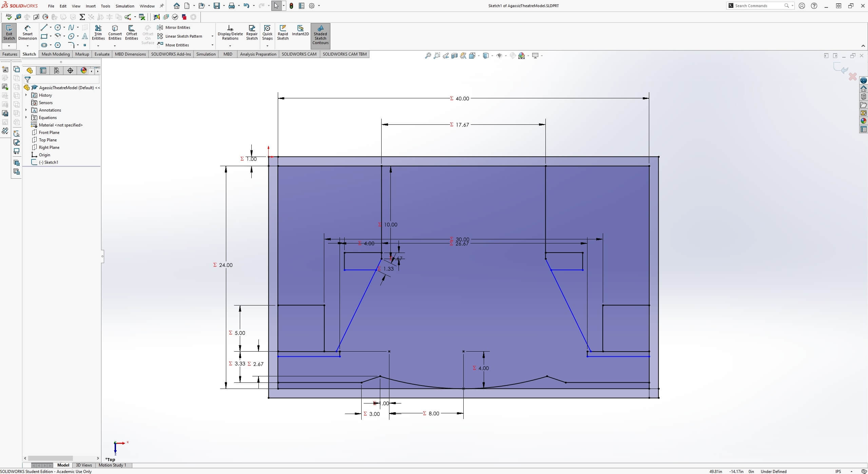Toggle the Select cursor tool
Viewport: 868px width, 474px height.
[x=276, y=6]
